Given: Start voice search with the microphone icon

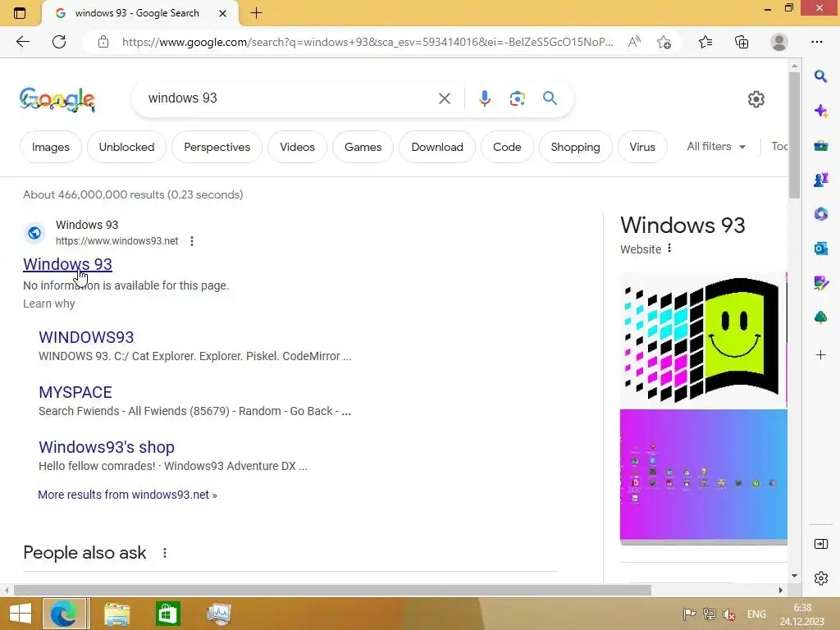Looking at the screenshot, I should point(484,98).
